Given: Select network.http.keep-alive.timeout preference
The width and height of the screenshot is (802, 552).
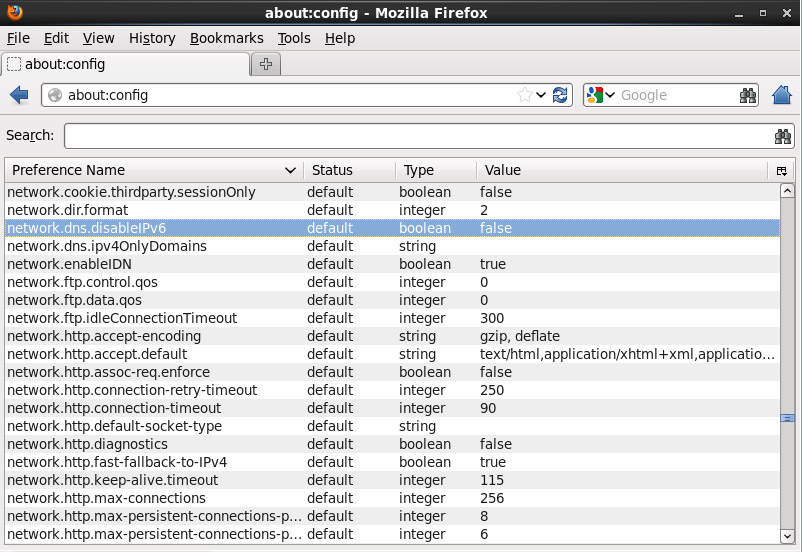Looking at the screenshot, I should point(392,480).
